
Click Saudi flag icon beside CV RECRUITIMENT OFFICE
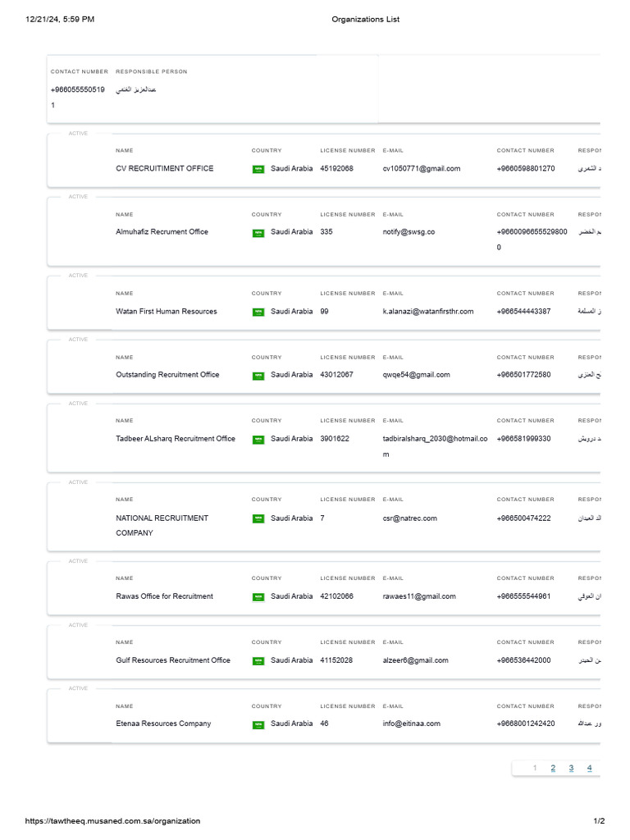coord(258,169)
